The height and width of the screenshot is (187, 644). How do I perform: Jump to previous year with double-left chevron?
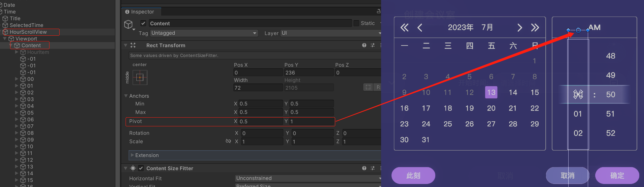tap(404, 28)
